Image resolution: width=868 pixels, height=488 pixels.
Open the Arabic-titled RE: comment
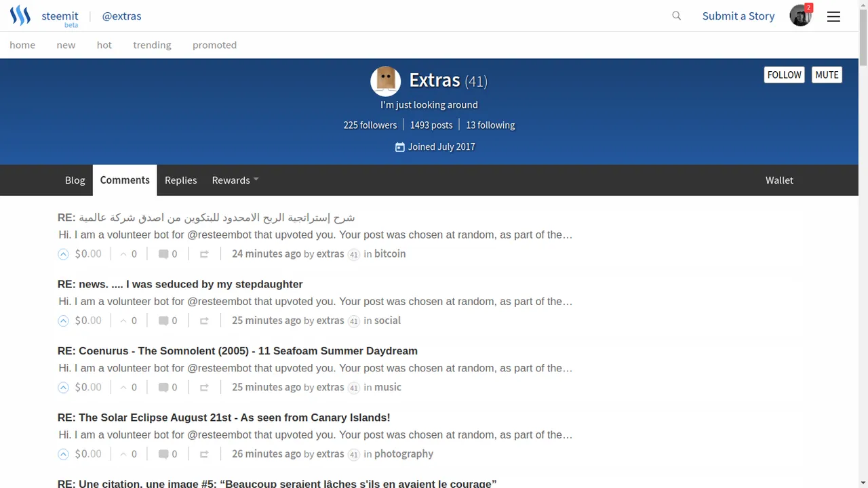click(206, 218)
